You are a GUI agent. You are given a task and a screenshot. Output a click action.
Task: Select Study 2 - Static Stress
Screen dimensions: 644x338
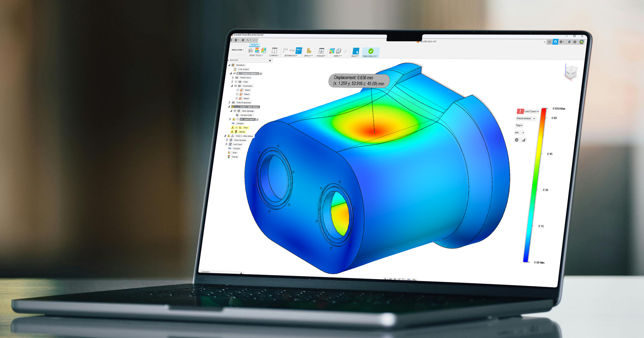click(x=244, y=136)
